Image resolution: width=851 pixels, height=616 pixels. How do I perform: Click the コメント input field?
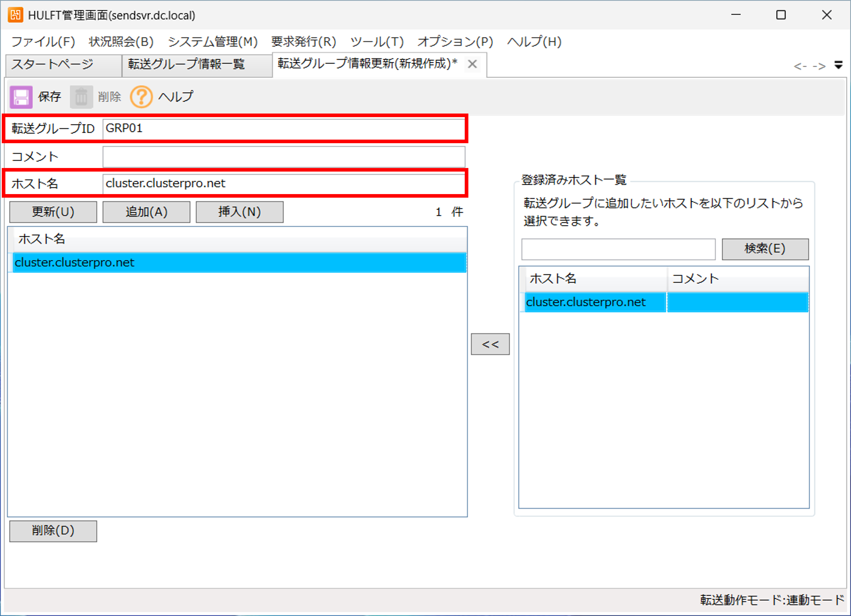click(284, 157)
